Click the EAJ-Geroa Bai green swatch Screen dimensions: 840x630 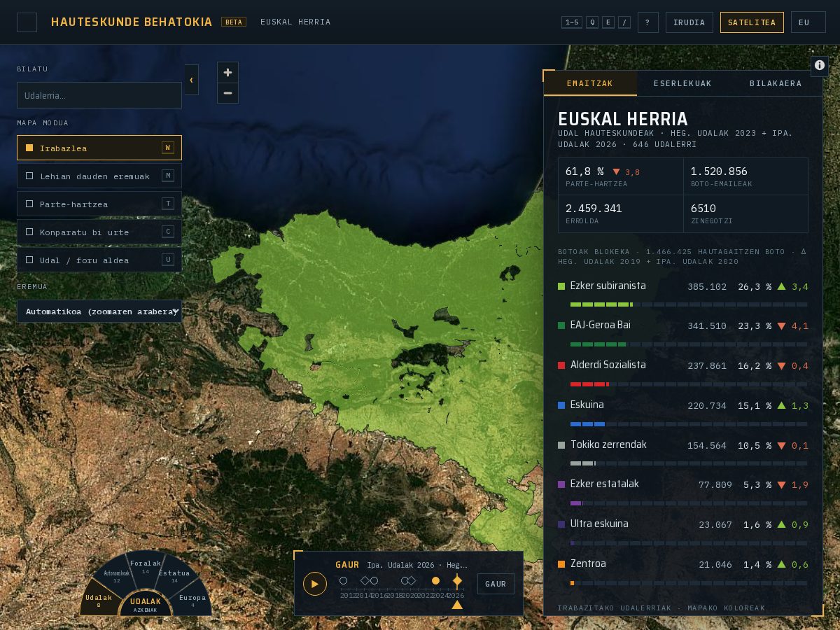[x=561, y=325]
